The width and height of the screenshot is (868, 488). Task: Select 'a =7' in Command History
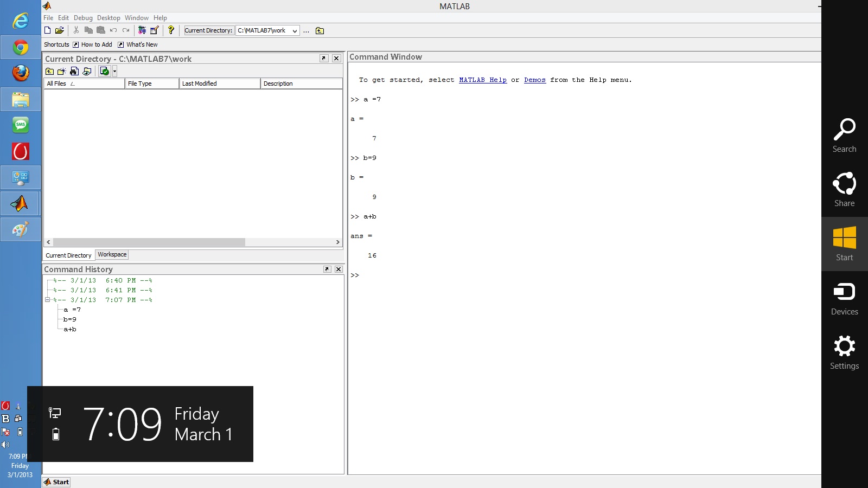(x=72, y=310)
